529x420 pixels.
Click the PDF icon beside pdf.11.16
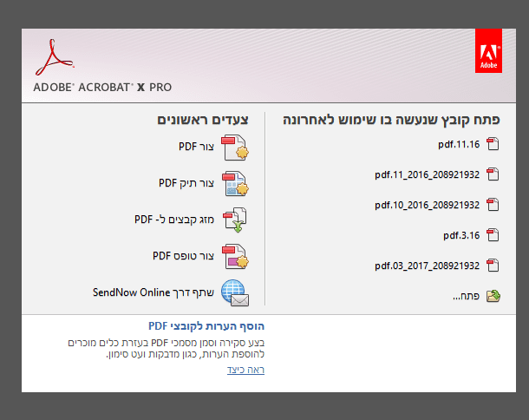coord(493,144)
